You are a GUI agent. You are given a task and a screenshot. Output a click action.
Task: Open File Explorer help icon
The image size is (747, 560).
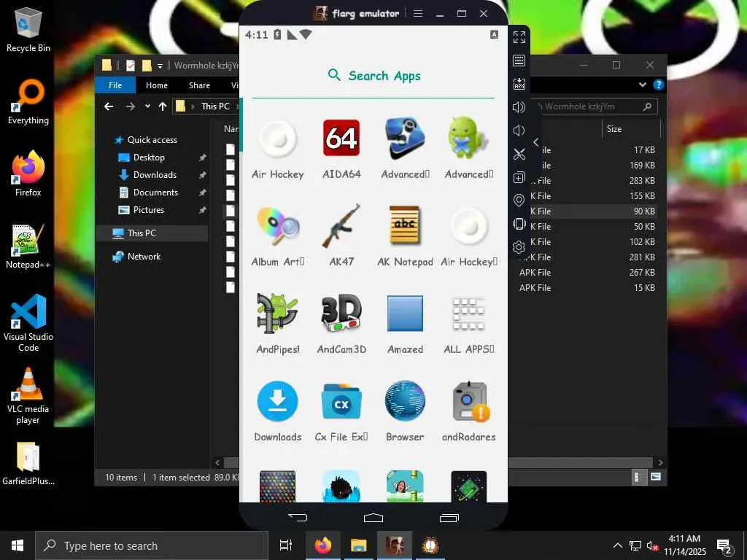coord(659,85)
